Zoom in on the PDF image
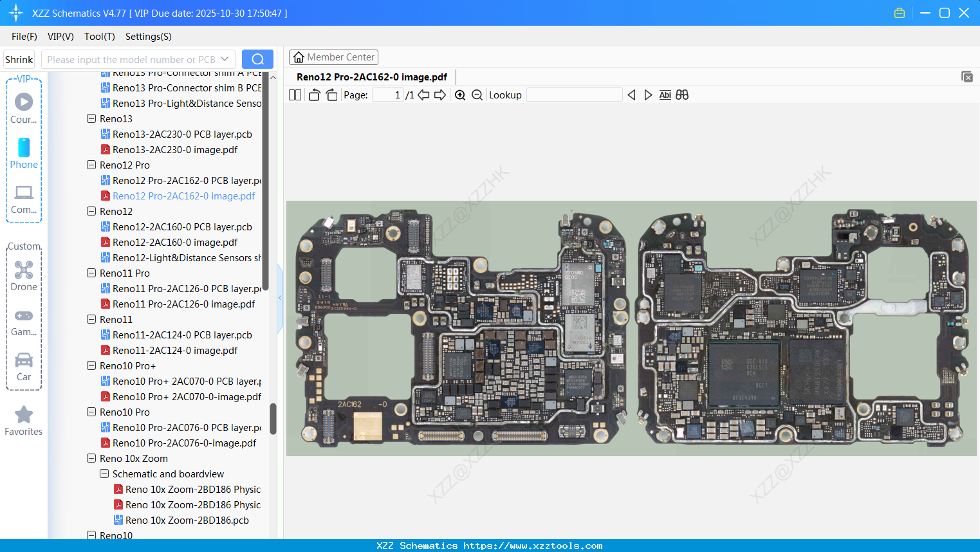 tap(460, 95)
